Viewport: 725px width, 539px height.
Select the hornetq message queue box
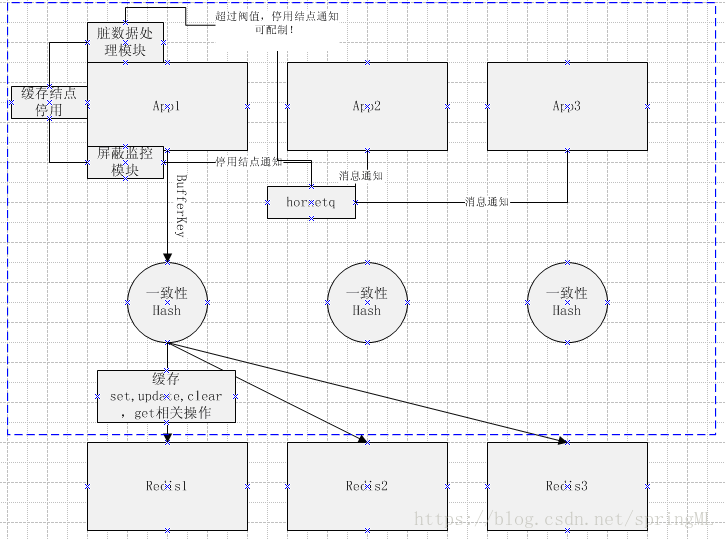pyautogui.click(x=311, y=202)
